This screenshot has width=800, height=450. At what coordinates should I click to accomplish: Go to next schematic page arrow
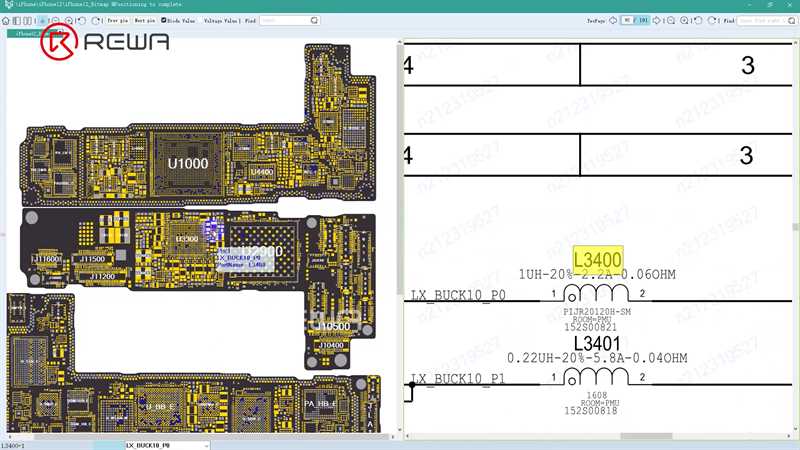click(657, 20)
